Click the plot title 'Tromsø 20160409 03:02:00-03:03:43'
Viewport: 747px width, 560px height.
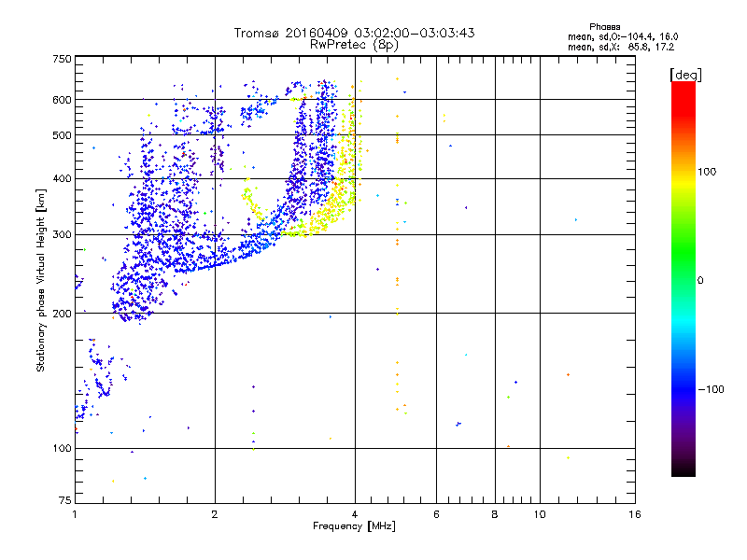(354, 33)
